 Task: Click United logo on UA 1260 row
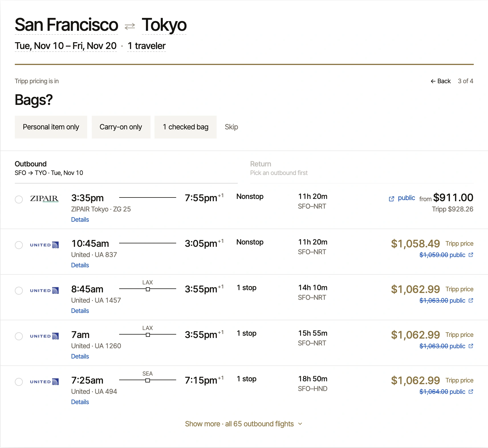point(44,336)
